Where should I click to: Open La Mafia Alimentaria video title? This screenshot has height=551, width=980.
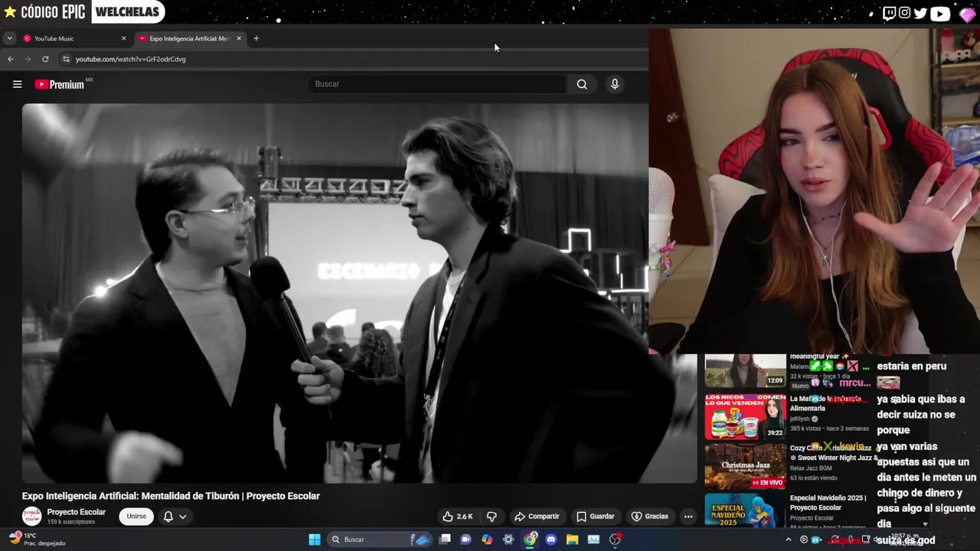coord(827,403)
